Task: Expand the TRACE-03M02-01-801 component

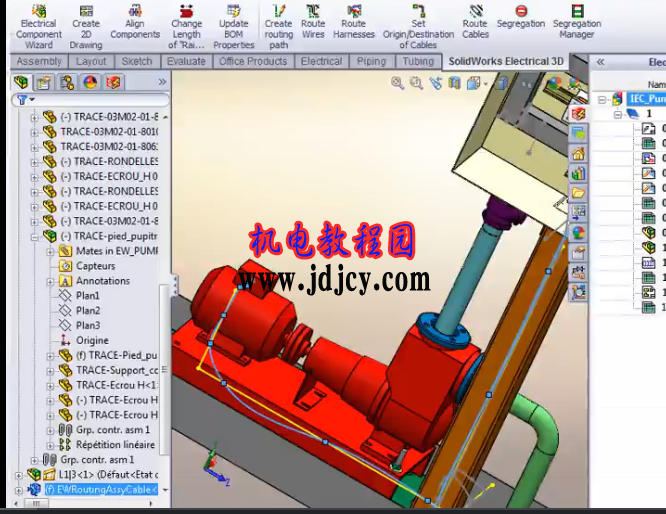Action: pyautogui.click(x=34, y=133)
